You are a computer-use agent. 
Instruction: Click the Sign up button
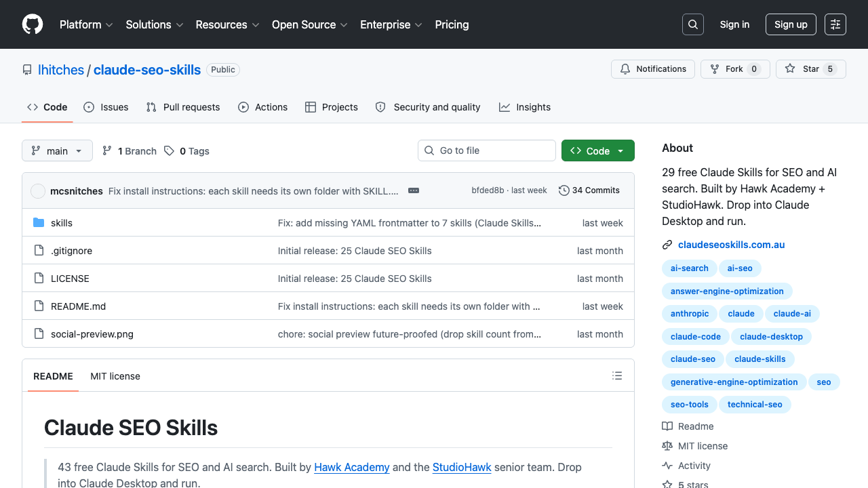tap(791, 24)
